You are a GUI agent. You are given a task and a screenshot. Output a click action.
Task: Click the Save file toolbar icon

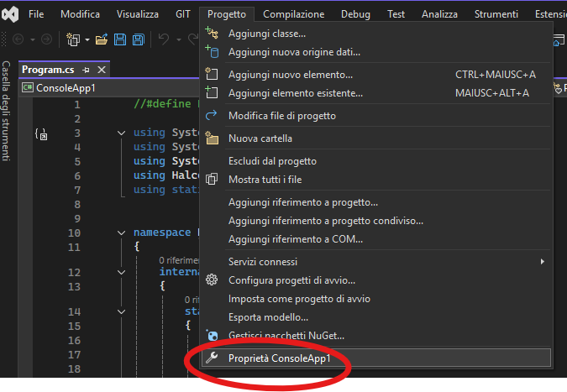tap(118, 39)
